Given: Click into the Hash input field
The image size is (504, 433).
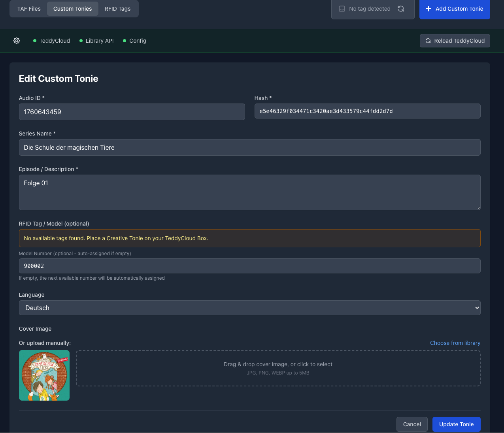Looking at the screenshot, I should coord(367,111).
